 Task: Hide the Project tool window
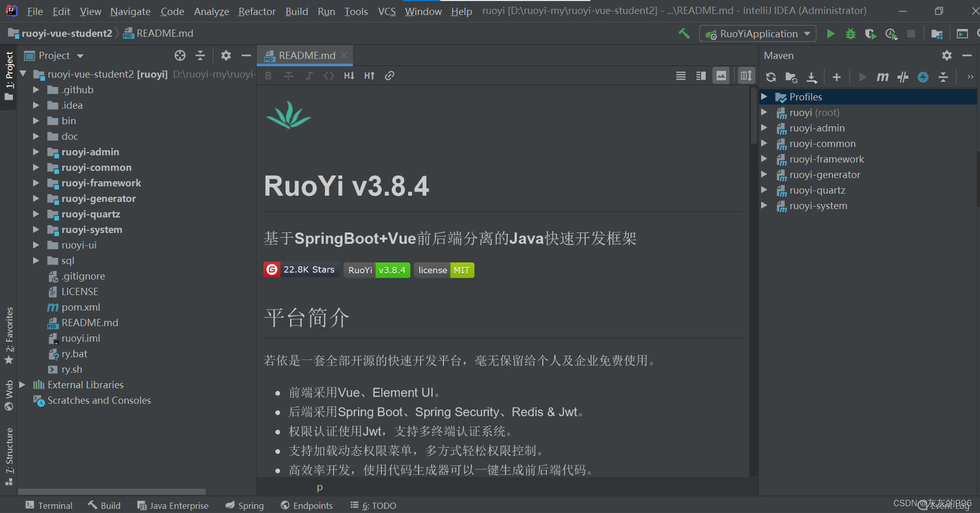pos(246,55)
